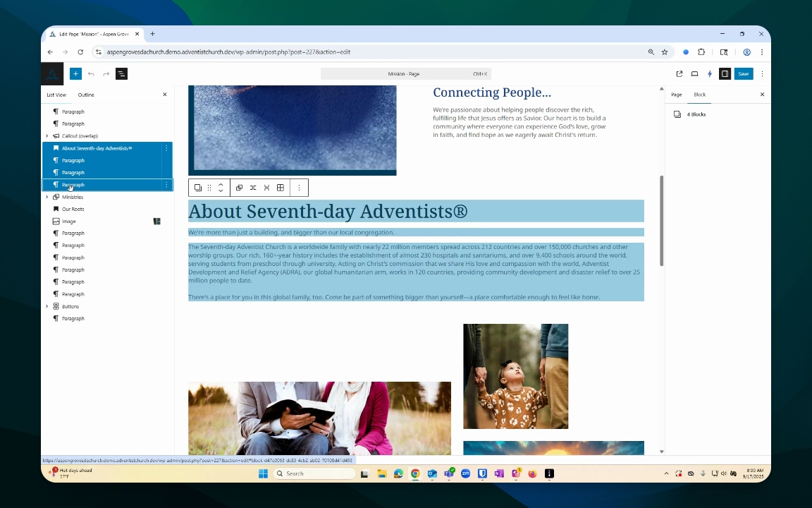Stack selected blocks vertically icon

(266, 188)
